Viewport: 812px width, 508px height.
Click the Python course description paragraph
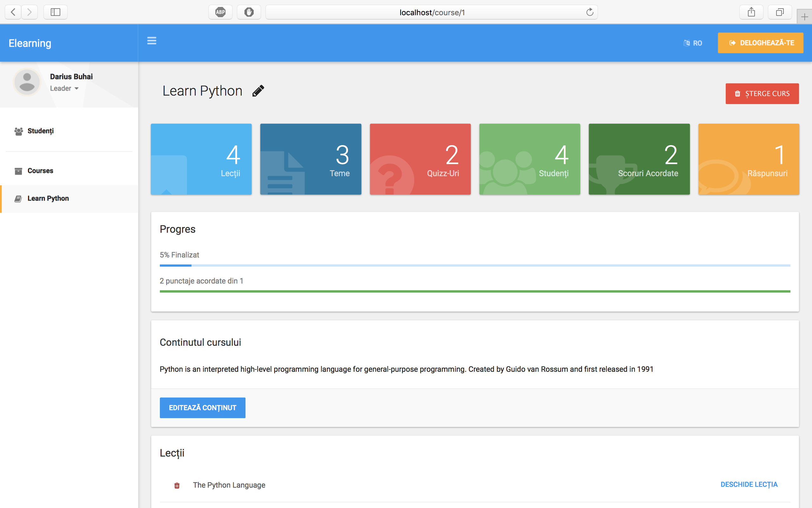tap(406, 369)
